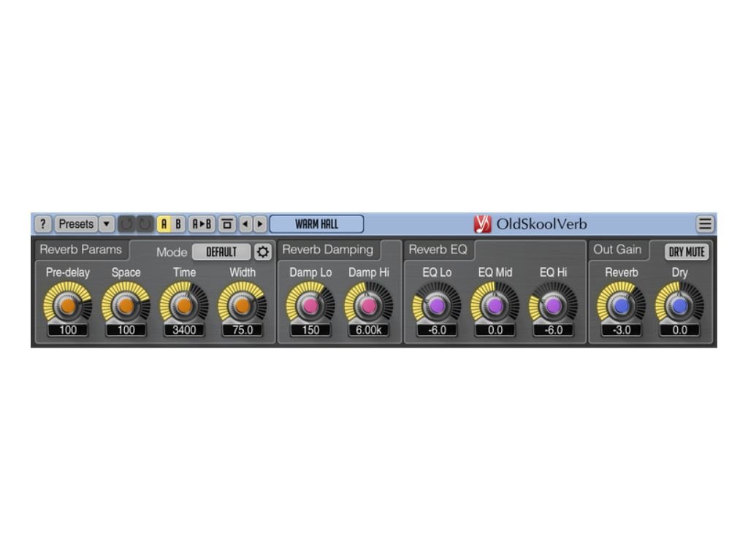Viewport: 748px width, 560px height.
Task: Toggle the DRY MUTE button
Action: 687,252
